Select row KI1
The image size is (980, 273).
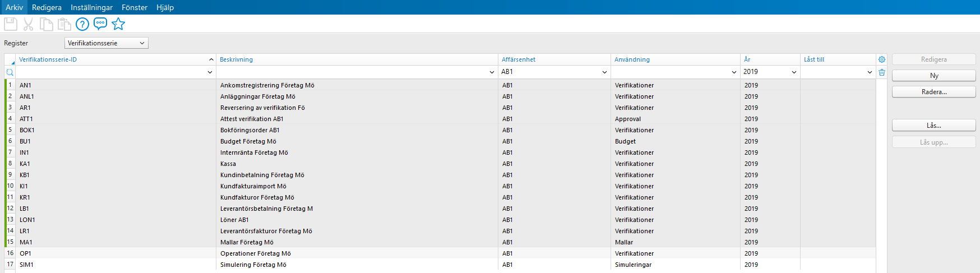coord(440,186)
